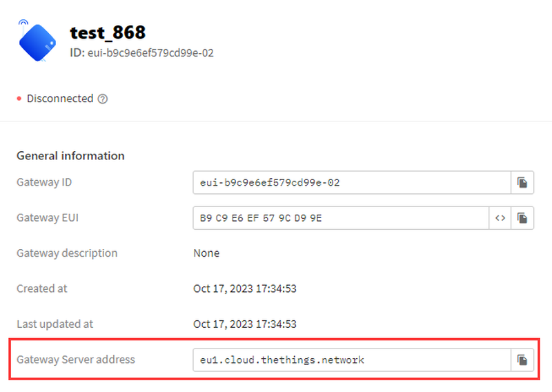This screenshot has width=552, height=392.
Task: Click the Gateway Server address label
Action: (76, 359)
